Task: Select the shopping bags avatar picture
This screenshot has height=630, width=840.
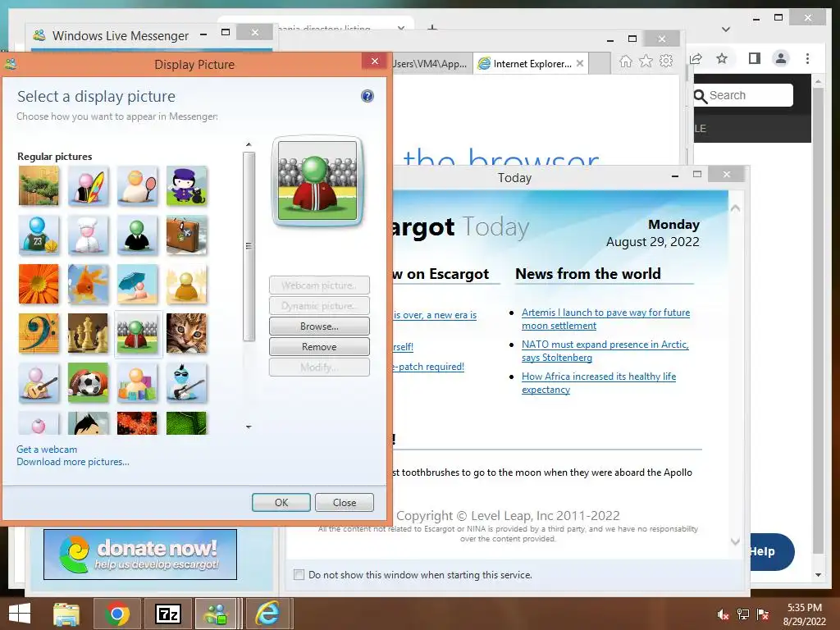Action: [x=137, y=383]
